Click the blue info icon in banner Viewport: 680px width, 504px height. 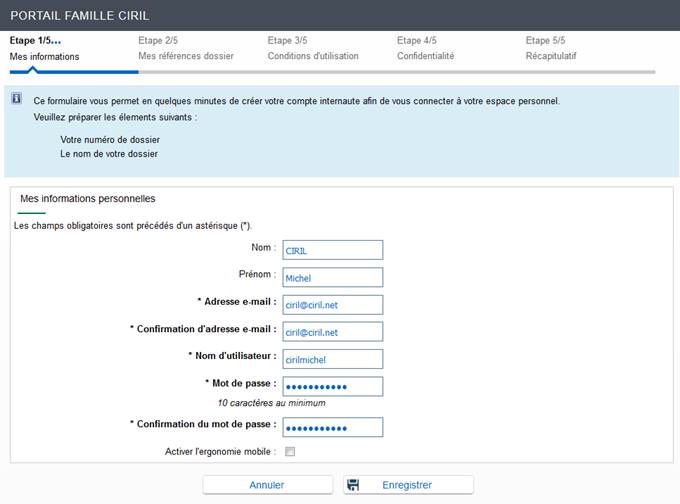coord(17,100)
